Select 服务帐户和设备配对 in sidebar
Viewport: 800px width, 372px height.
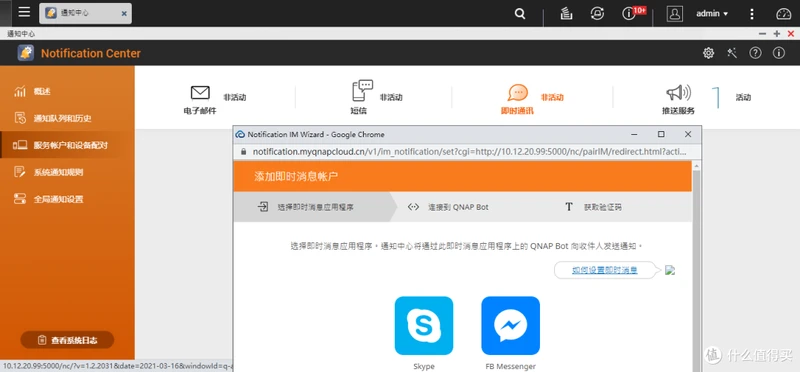click(x=67, y=145)
